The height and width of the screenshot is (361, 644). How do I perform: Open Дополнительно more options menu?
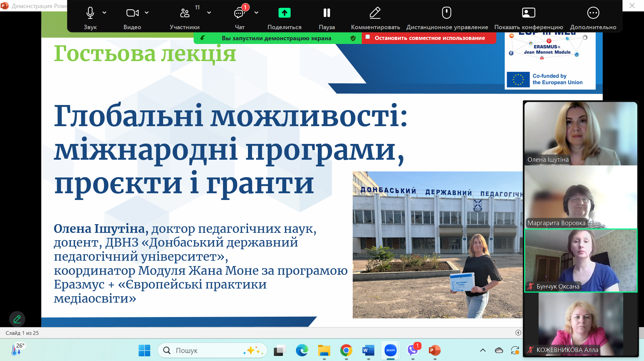(593, 17)
